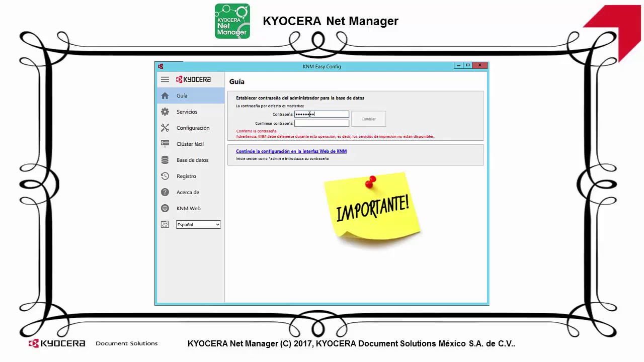The image size is (644, 362).
Task: Click the Guía page heading
Action: coord(237,81)
